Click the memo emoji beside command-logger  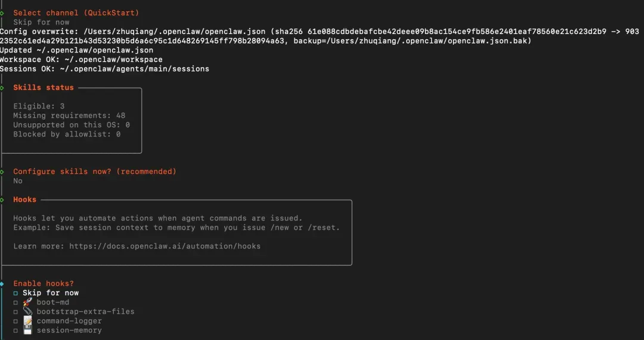(27, 321)
